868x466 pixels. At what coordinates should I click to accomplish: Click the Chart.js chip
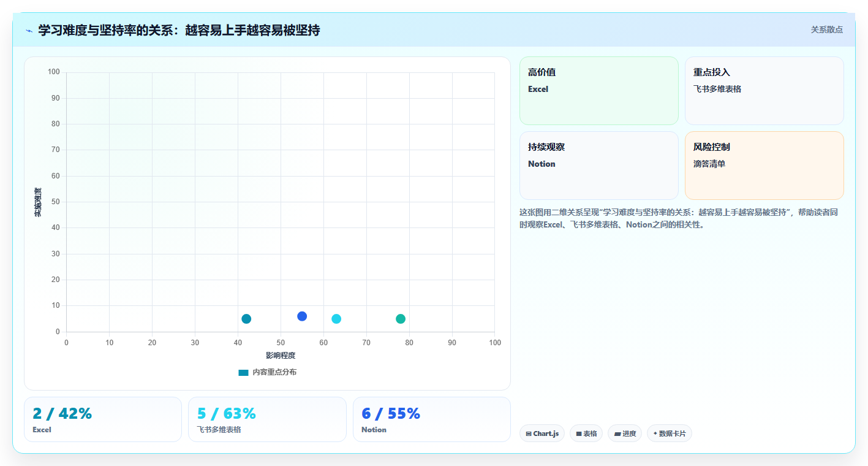542,434
